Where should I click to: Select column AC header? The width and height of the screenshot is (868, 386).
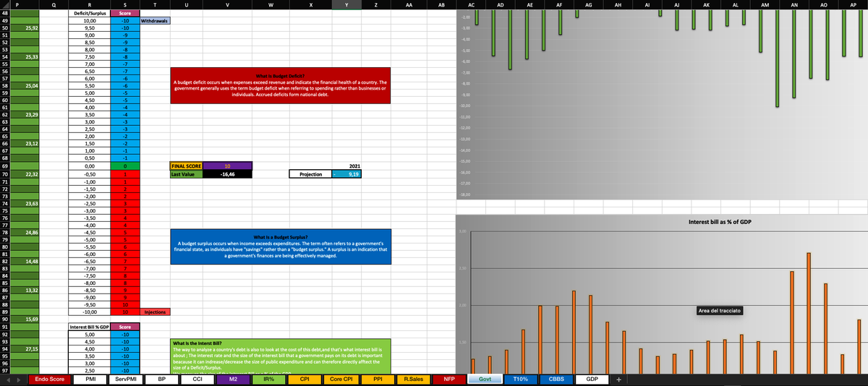click(x=471, y=4)
